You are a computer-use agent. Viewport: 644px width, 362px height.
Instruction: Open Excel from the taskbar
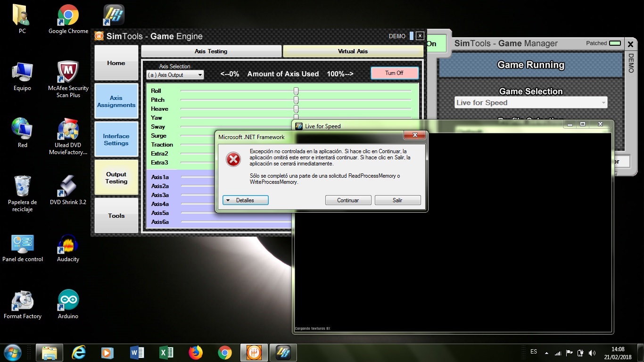point(166,353)
